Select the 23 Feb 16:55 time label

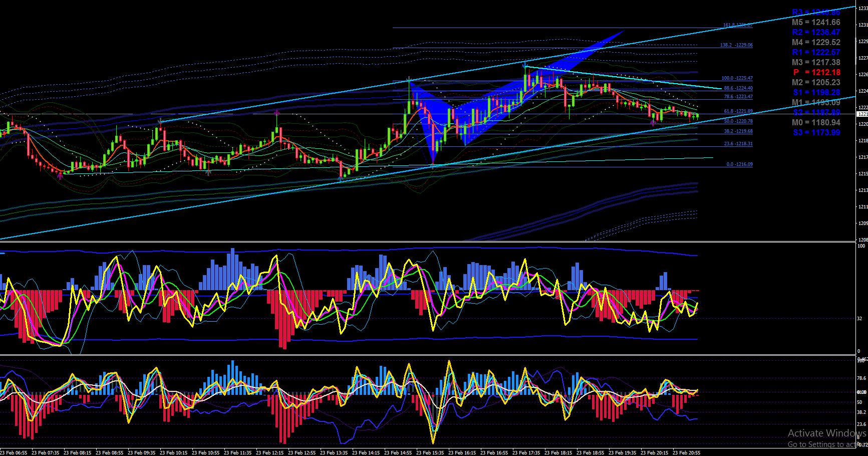coord(494,452)
